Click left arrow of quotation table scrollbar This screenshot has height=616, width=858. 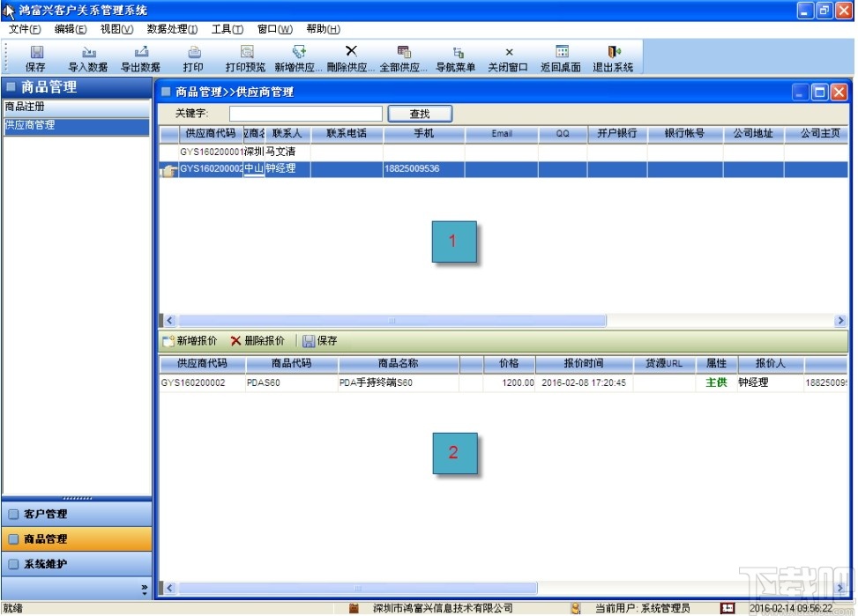[x=169, y=588]
